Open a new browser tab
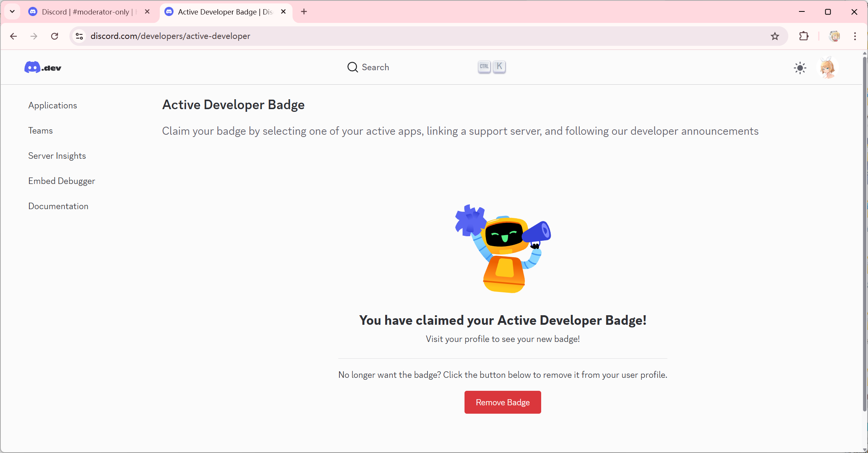Viewport: 868px width, 453px height. click(304, 12)
